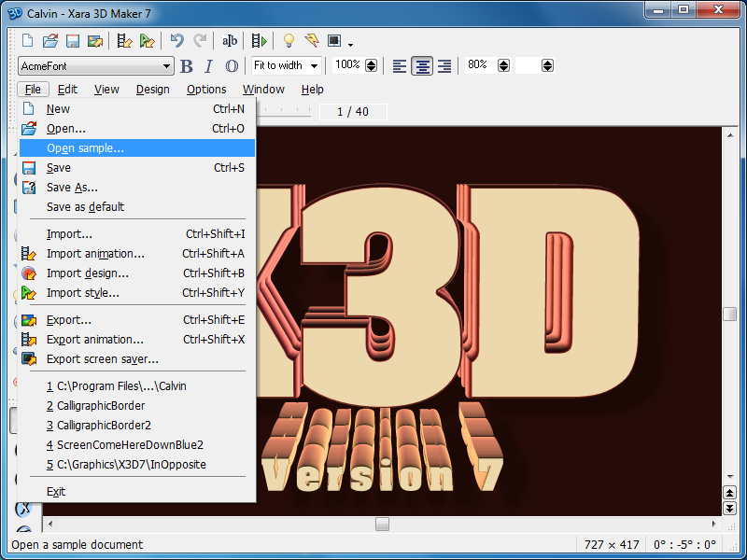The height and width of the screenshot is (560, 747).
Task: Choose Save As... menu entry
Action: (137, 188)
